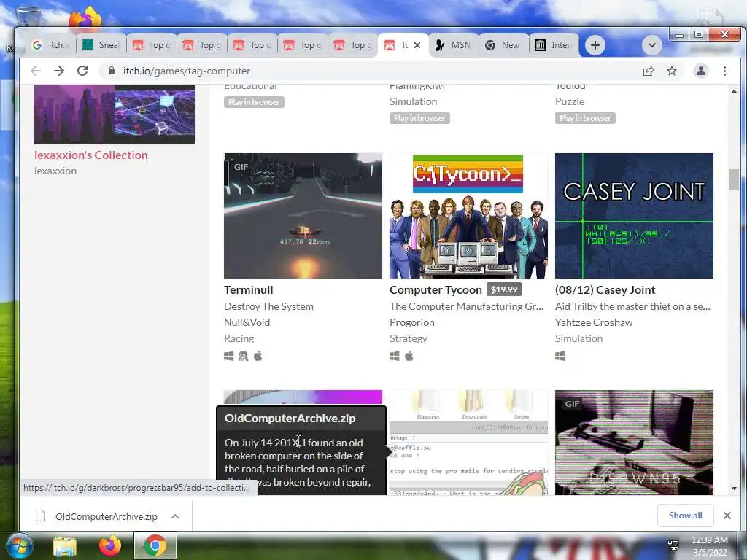
Task: Open the GIF game thumbnail bottom right
Action: pyautogui.click(x=634, y=443)
